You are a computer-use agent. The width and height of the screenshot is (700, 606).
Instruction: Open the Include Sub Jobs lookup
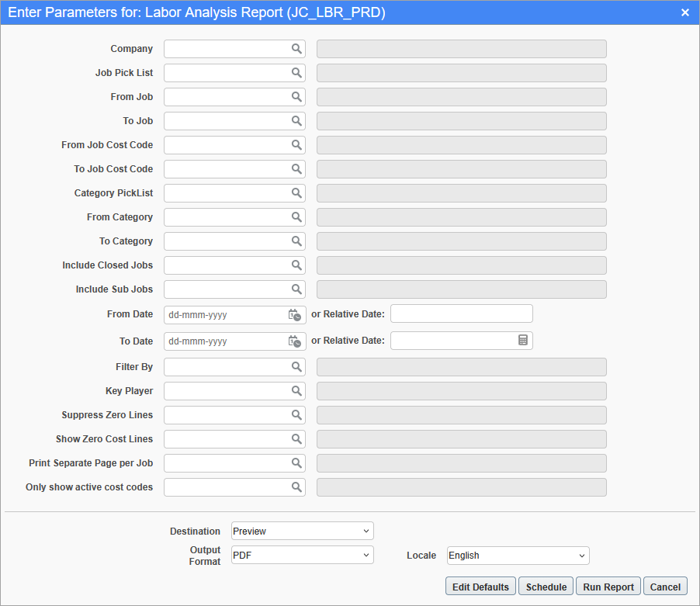point(296,289)
